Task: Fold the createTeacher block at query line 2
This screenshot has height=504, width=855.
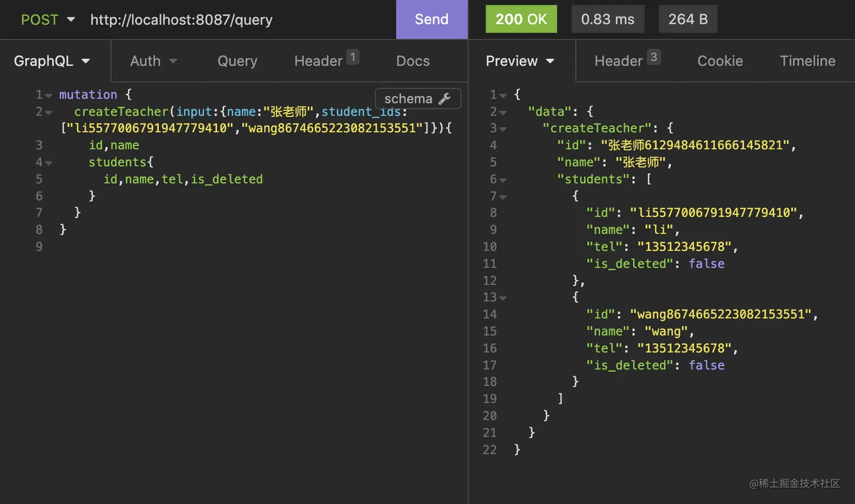Action: 49,112
